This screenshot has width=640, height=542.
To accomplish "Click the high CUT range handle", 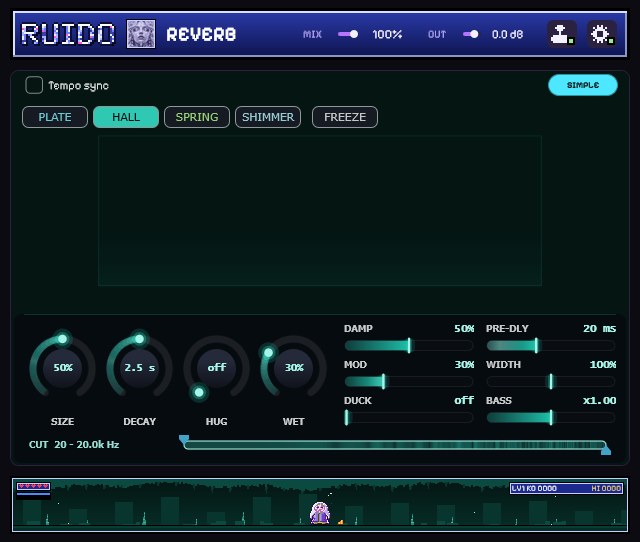I will pos(606,450).
